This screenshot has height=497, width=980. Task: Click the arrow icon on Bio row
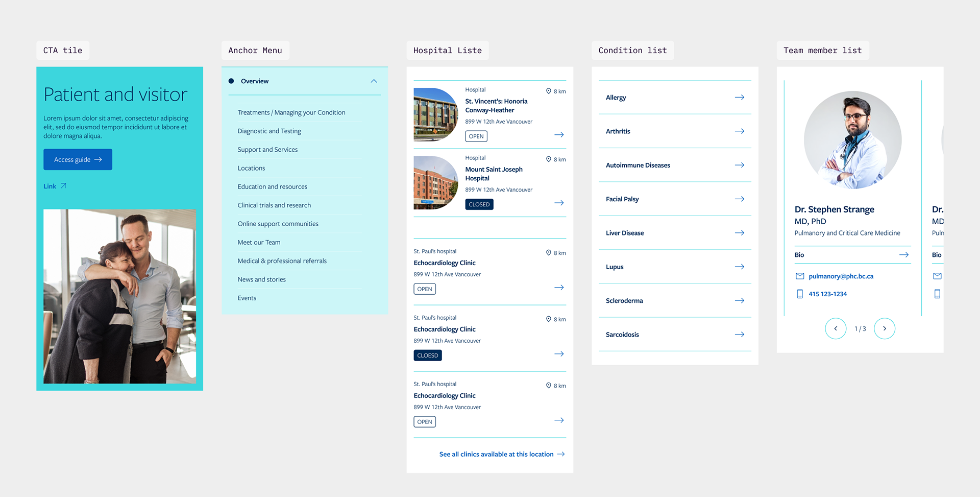pyautogui.click(x=903, y=254)
